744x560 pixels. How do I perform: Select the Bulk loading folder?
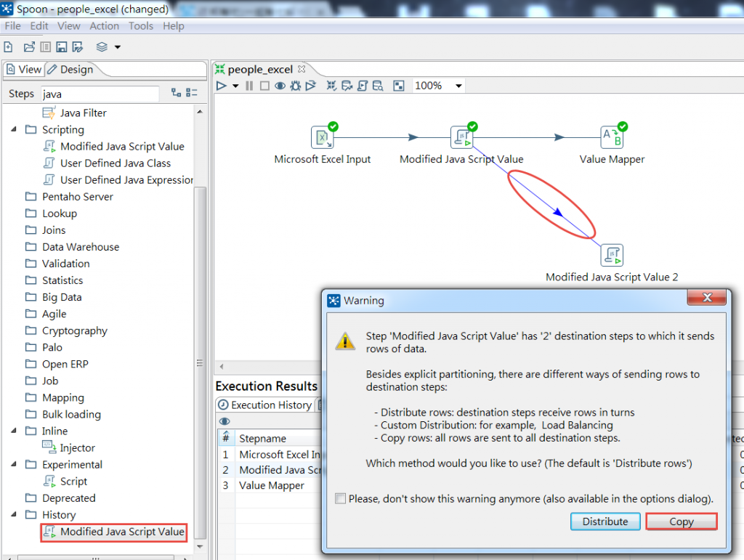(x=63, y=415)
